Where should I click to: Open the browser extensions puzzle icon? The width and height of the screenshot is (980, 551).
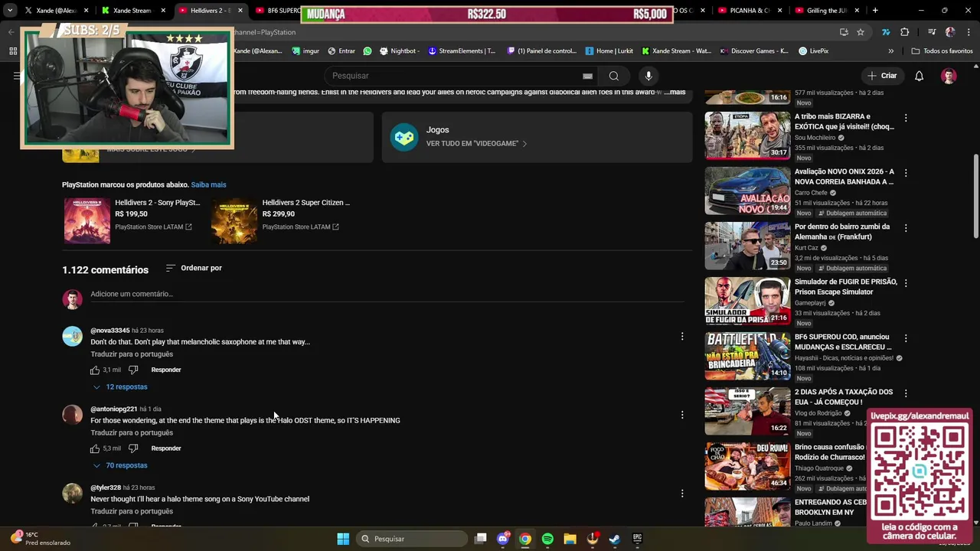pos(904,32)
